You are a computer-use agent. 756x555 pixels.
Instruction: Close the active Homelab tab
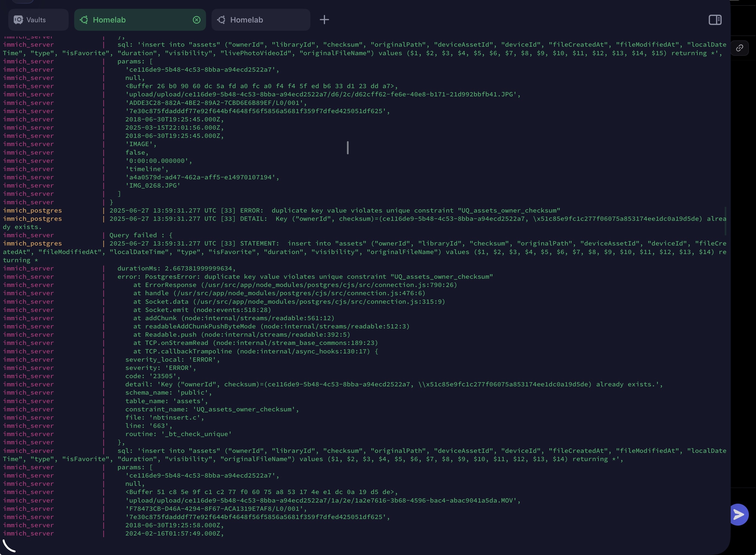(197, 20)
